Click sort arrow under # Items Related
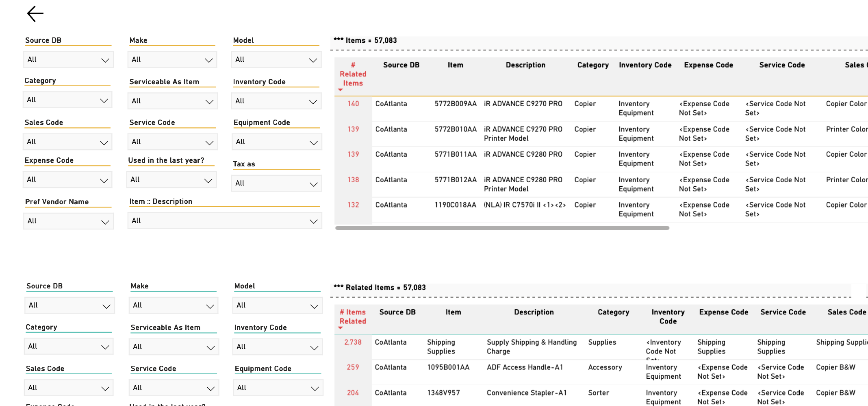The image size is (868, 406). (x=341, y=328)
